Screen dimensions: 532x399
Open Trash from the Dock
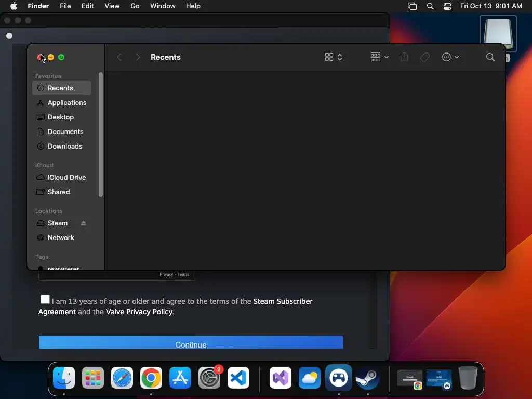(x=468, y=378)
